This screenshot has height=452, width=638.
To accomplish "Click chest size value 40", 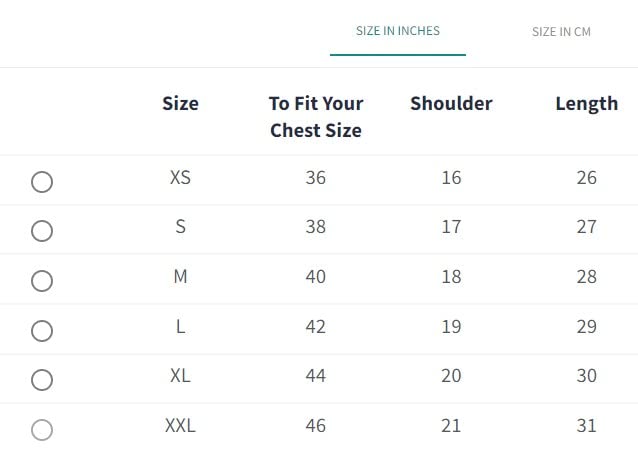I will (316, 277).
